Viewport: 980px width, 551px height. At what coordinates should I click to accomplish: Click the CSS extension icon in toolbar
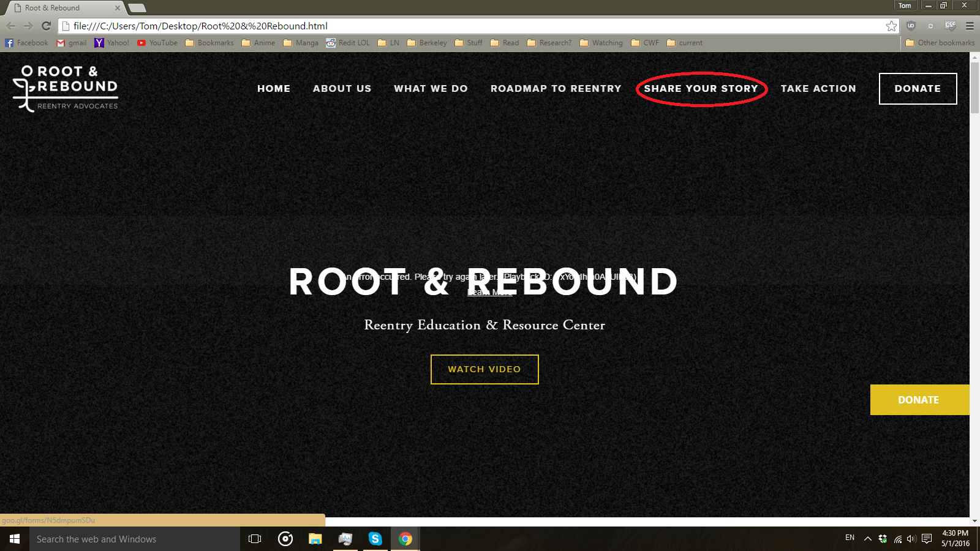point(950,26)
